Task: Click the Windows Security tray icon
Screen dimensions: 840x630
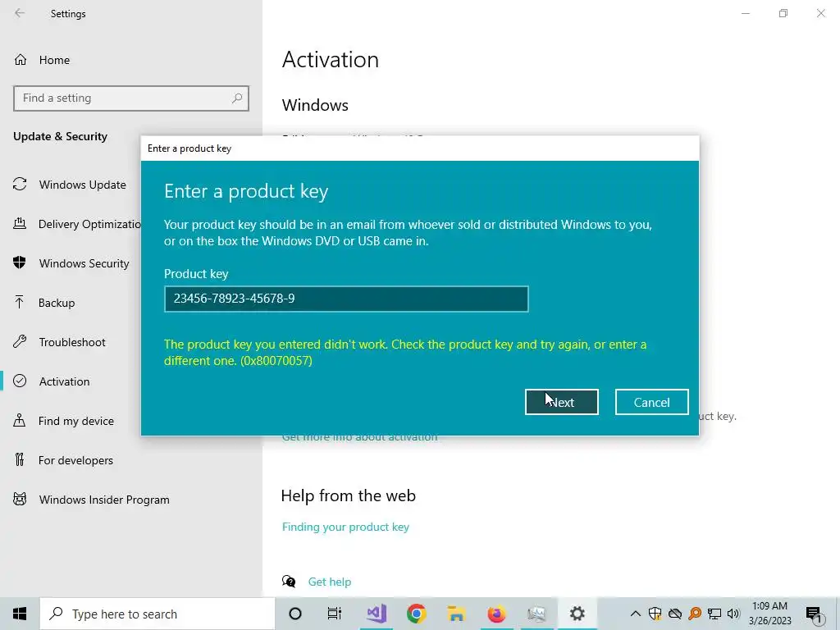Action: tap(655, 614)
